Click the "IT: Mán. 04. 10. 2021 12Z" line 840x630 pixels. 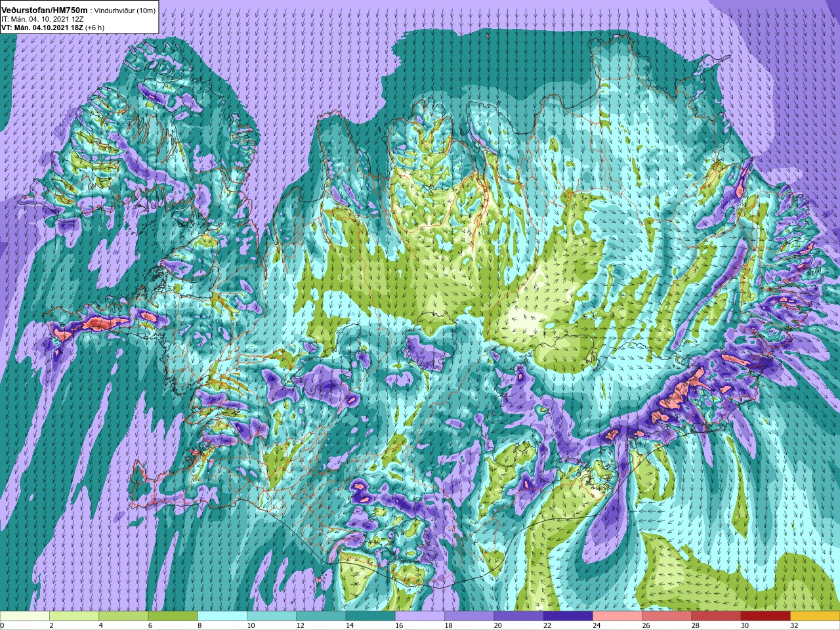pos(42,19)
